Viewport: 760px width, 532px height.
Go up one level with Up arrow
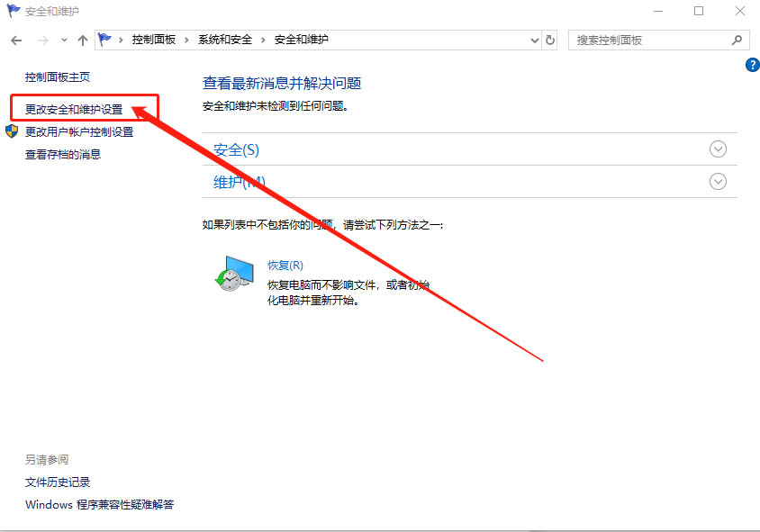[83, 41]
